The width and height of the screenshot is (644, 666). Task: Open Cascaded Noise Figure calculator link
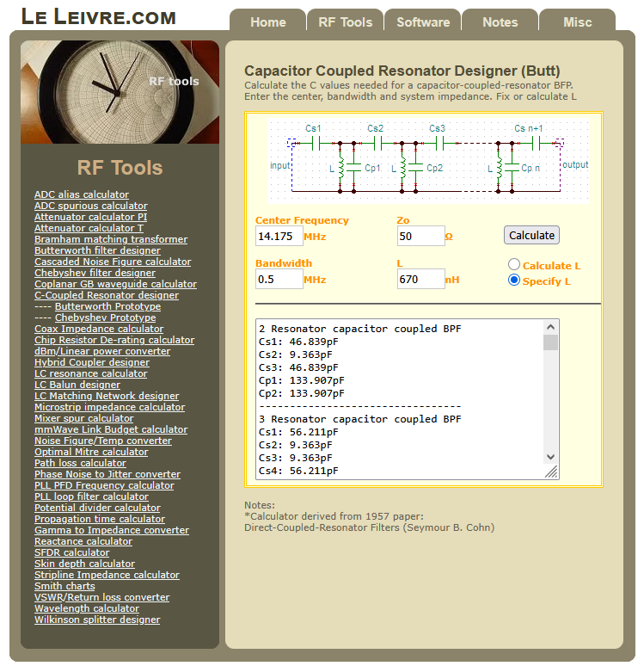point(113,262)
